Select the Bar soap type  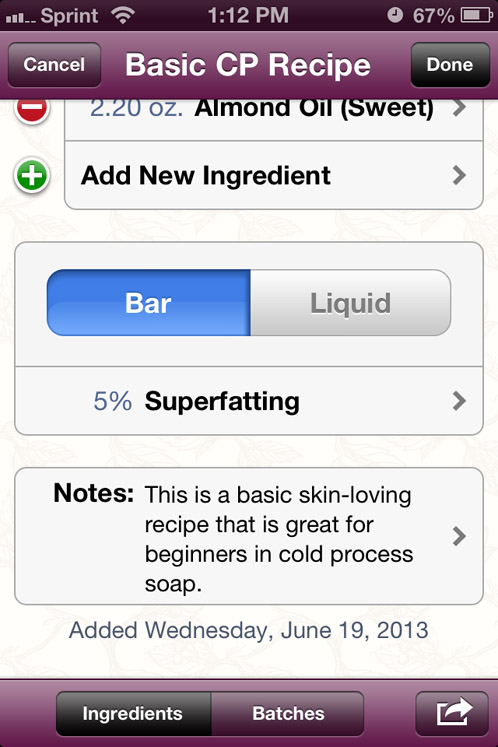[148, 303]
